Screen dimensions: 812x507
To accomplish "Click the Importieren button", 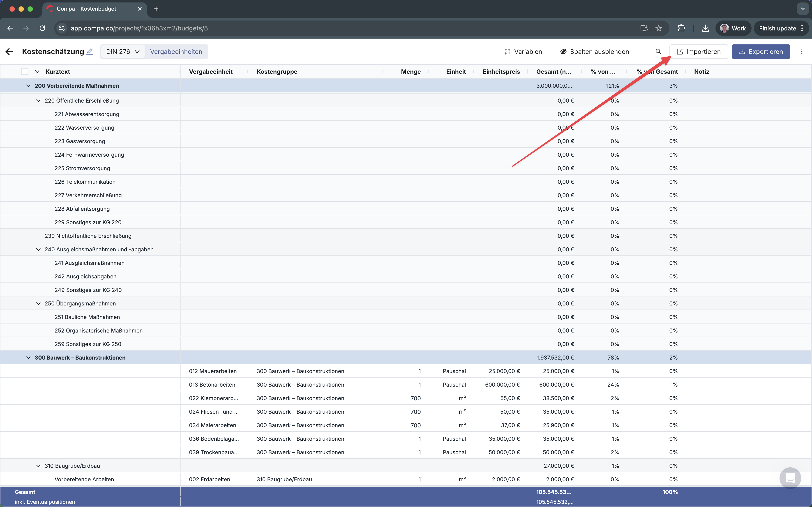I will tap(699, 52).
